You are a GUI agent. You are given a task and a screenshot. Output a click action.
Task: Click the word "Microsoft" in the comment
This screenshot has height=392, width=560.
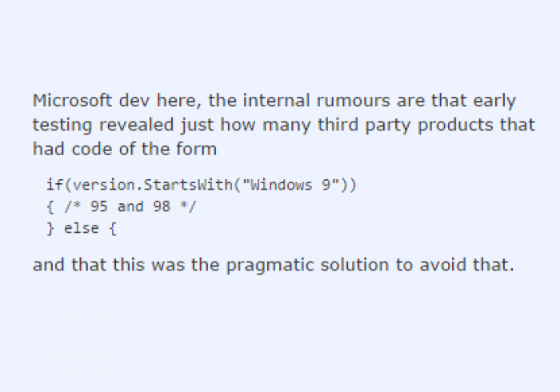click(x=72, y=100)
